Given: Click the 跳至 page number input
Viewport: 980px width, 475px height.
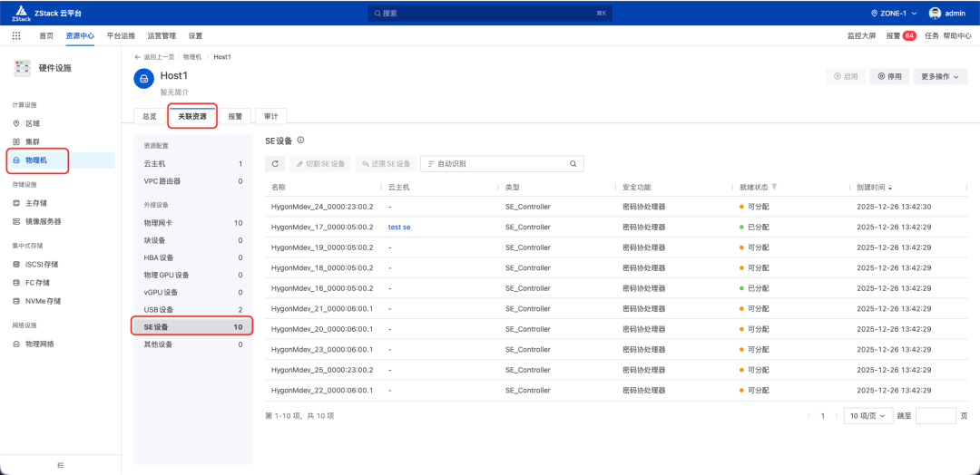Looking at the screenshot, I should tap(936, 416).
